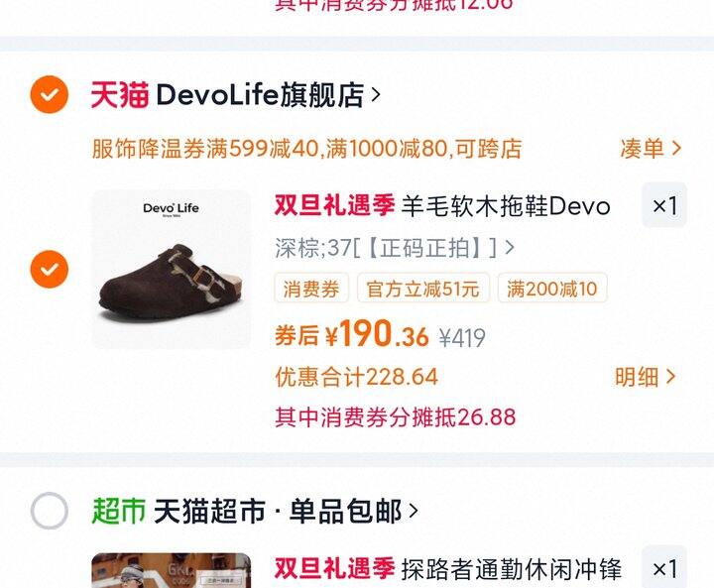The image size is (714, 588).
Task: Tap 凑单 to add more items
Action: click(651, 149)
